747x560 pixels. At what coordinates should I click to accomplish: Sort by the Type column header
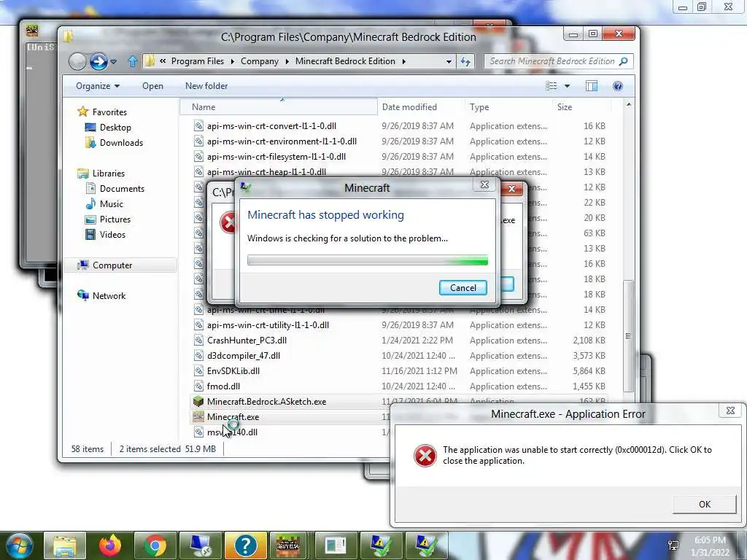click(x=508, y=107)
